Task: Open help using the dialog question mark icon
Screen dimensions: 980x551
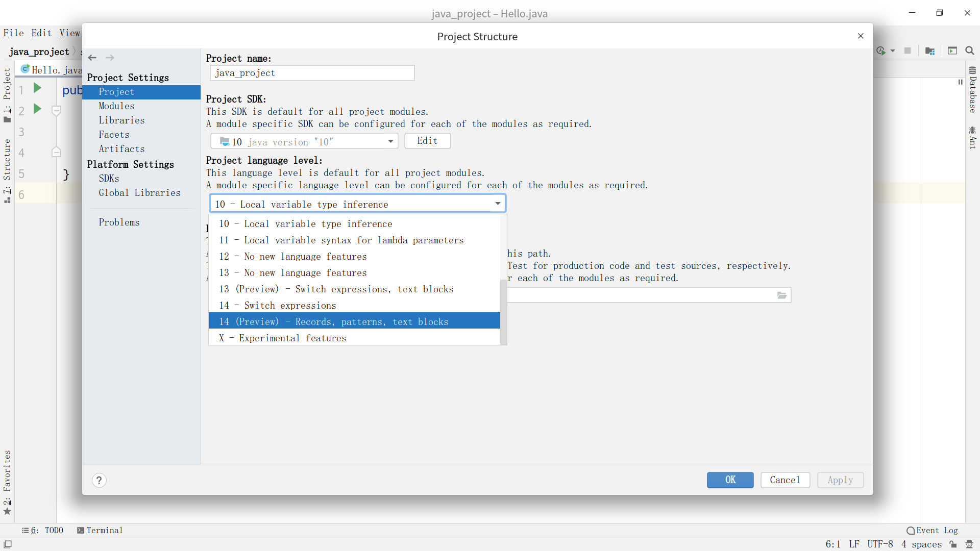Action: 99,480
